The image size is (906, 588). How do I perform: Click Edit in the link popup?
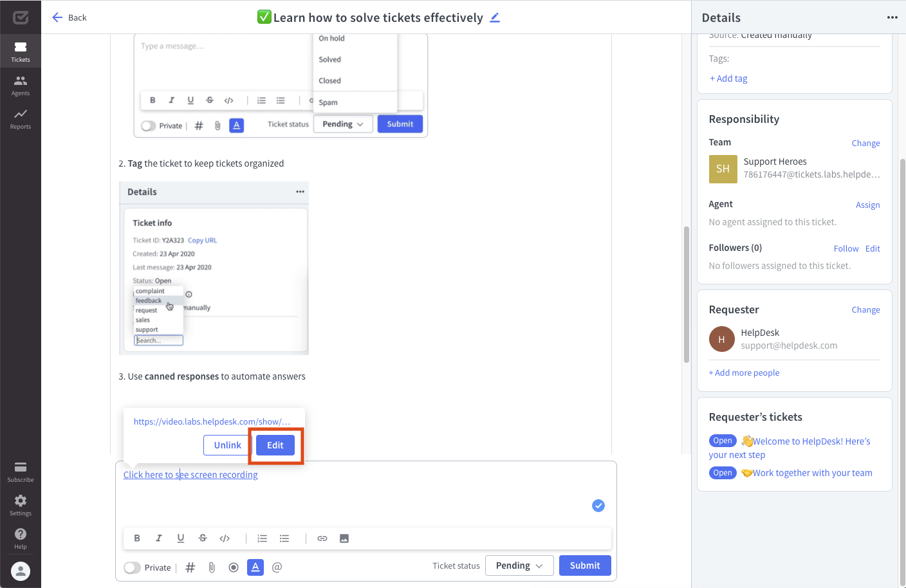pos(275,445)
